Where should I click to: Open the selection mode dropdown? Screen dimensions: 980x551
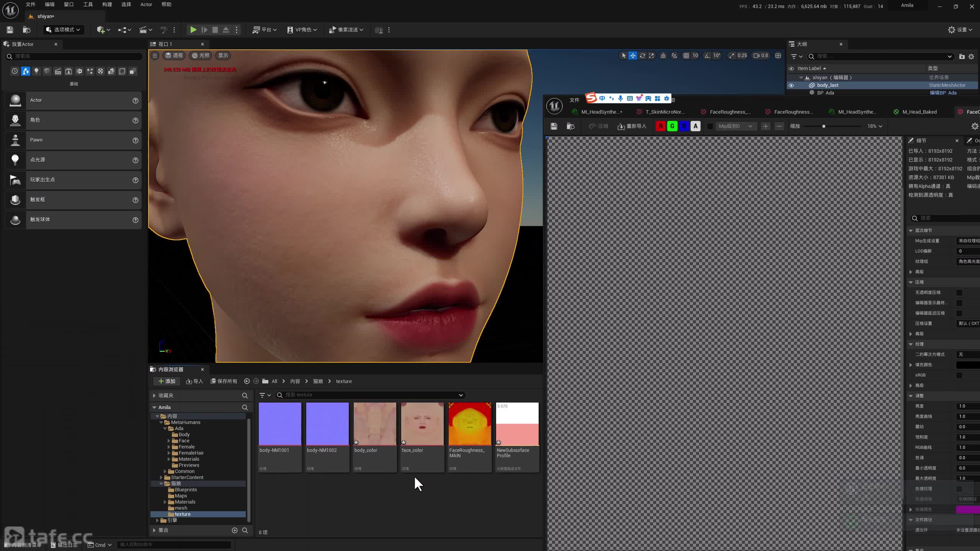63,29
